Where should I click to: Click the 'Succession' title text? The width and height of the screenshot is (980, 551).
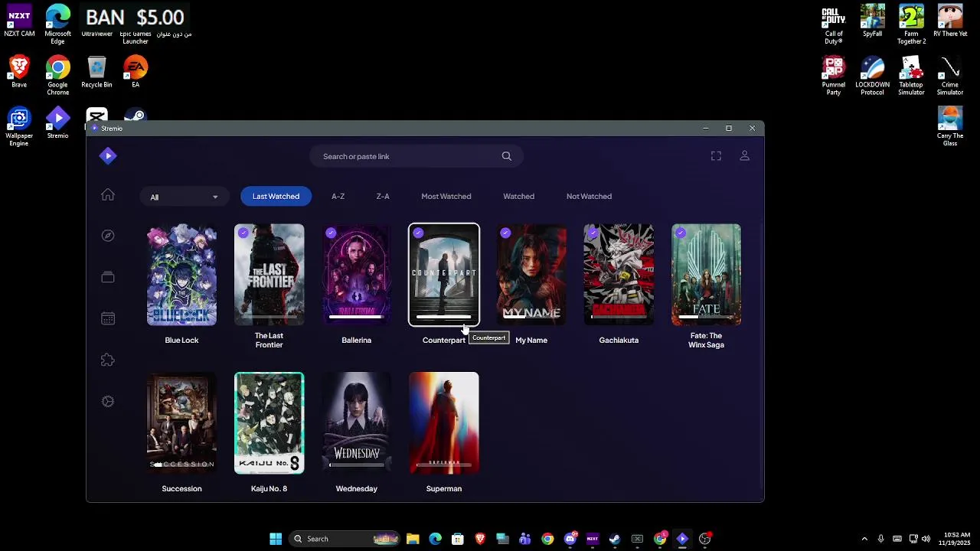tap(181, 489)
